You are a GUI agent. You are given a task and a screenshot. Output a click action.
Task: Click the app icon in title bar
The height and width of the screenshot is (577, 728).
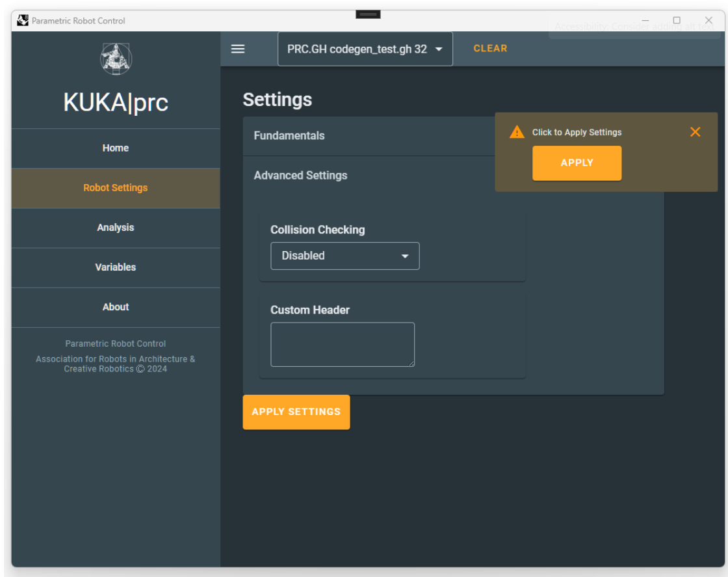pos(23,20)
